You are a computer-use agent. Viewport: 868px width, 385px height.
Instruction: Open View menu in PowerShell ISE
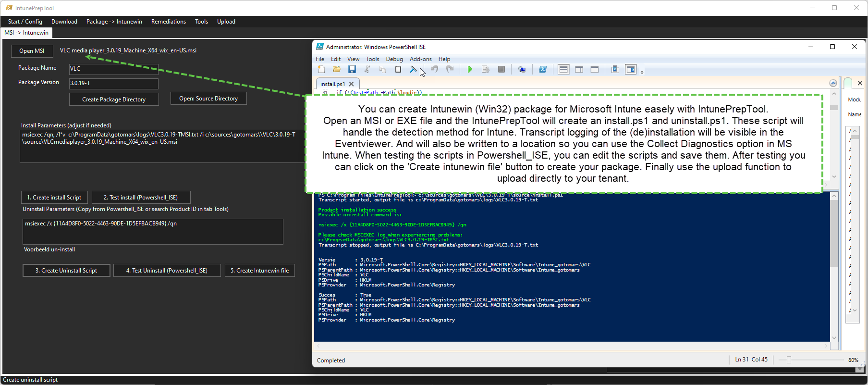pyautogui.click(x=354, y=59)
